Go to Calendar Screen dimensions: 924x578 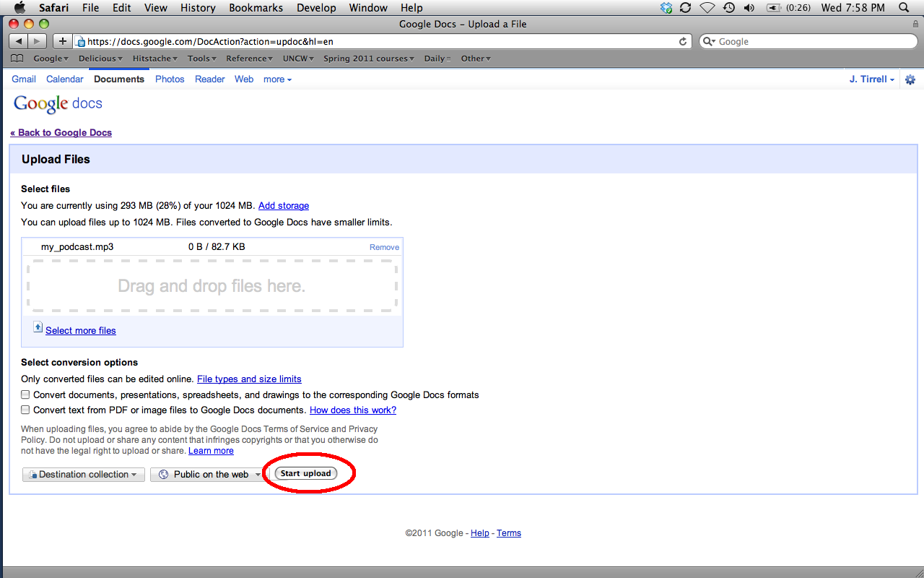click(65, 79)
